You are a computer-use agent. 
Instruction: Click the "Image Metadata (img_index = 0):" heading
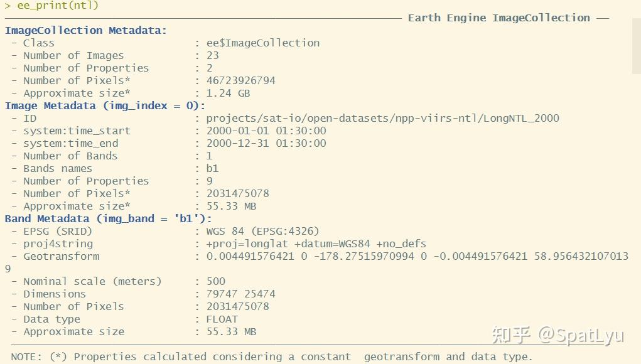(105, 105)
